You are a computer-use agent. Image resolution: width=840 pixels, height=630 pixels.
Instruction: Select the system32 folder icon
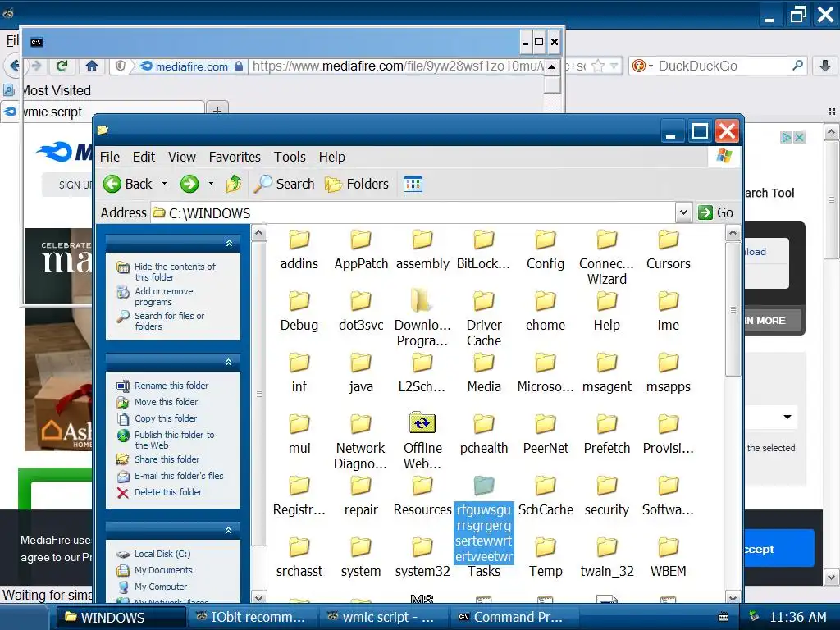point(422,547)
